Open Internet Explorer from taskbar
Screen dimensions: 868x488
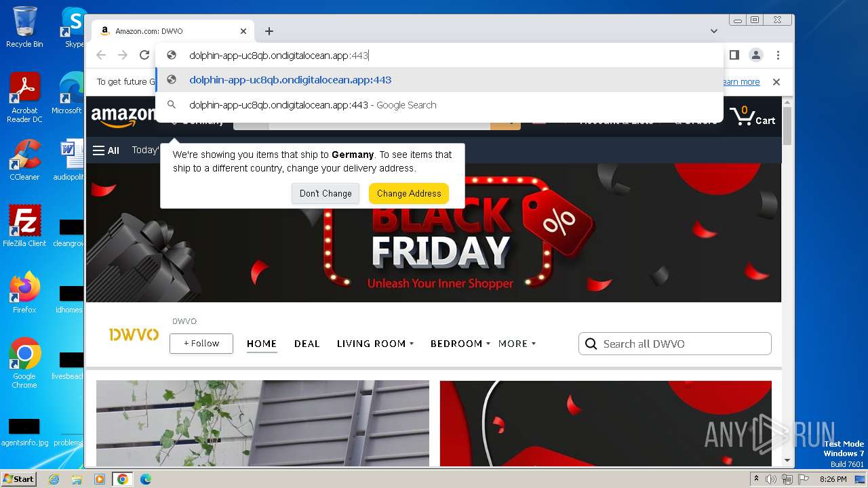[x=54, y=479]
